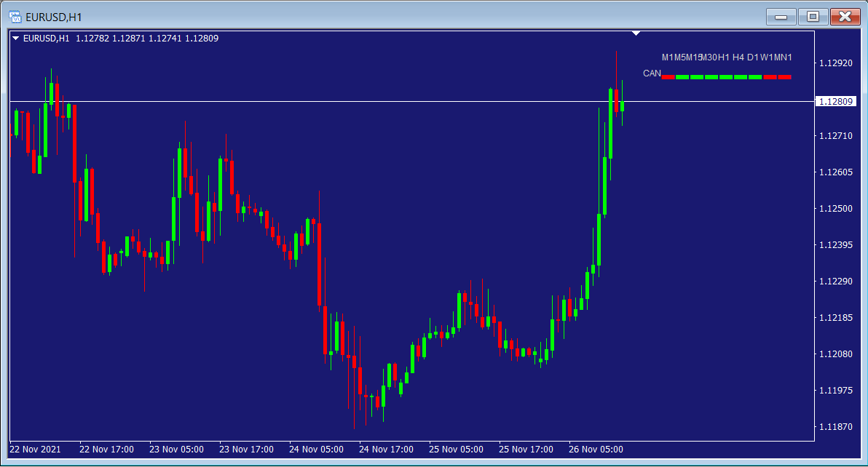The height and width of the screenshot is (467, 868).
Task: Click the M30 timeframe label
Action: (x=709, y=57)
